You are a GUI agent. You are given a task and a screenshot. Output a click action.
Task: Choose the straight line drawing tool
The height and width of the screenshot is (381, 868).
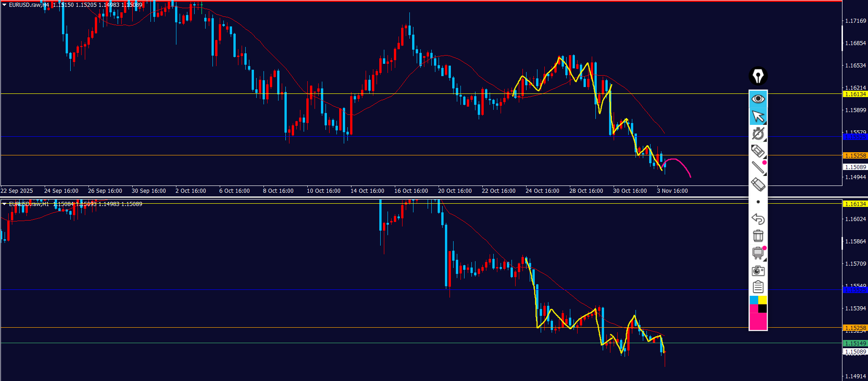tap(758, 168)
